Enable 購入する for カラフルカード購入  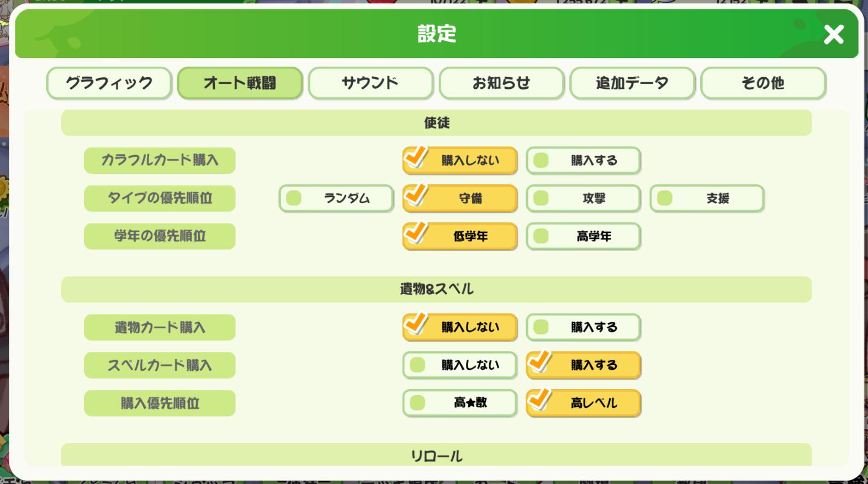pyautogui.click(x=583, y=161)
